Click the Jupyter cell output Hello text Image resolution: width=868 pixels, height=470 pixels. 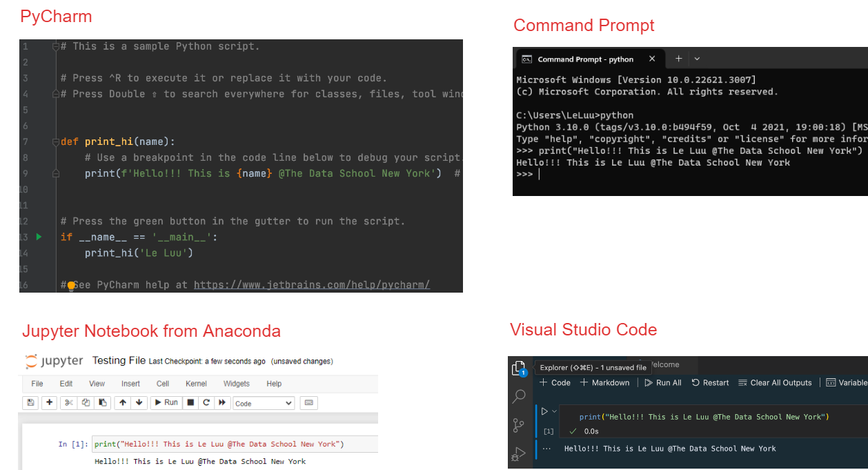point(200,461)
